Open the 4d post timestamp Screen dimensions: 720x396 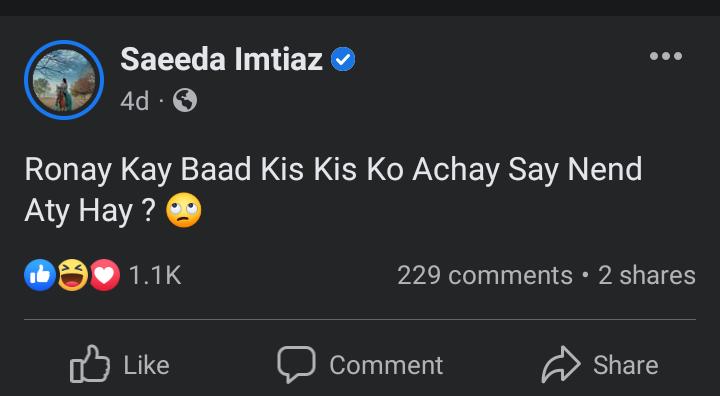click(x=135, y=101)
